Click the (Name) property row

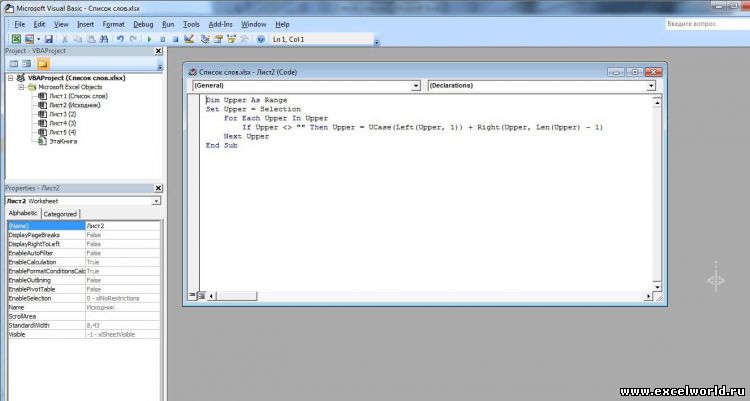[x=84, y=226]
